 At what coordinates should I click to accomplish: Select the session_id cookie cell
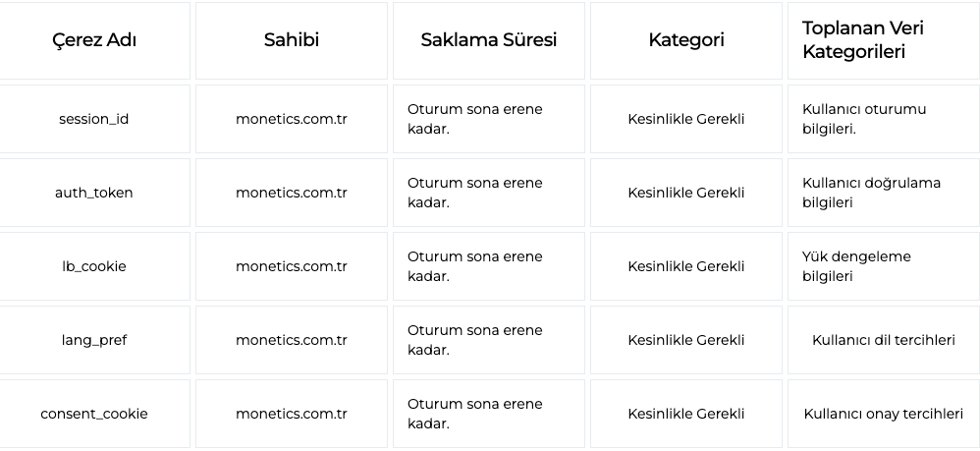93,119
